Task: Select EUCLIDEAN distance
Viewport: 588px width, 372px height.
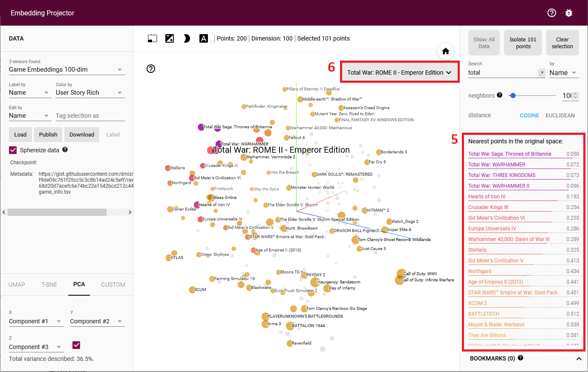Action: [560, 115]
